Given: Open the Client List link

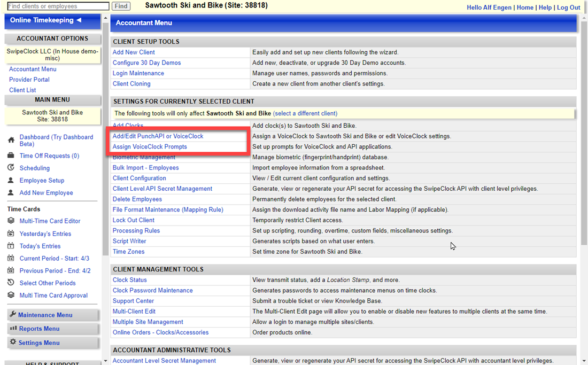Looking at the screenshot, I should pyautogui.click(x=22, y=90).
